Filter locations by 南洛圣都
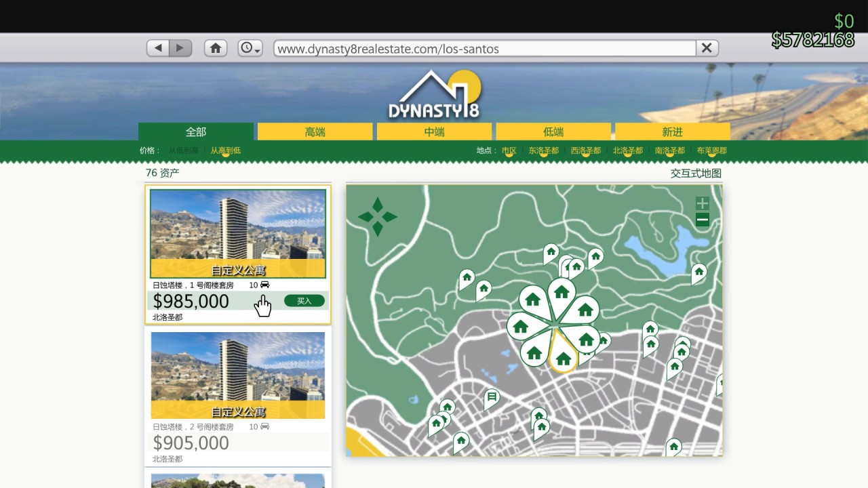868x488 pixels. 670,150
